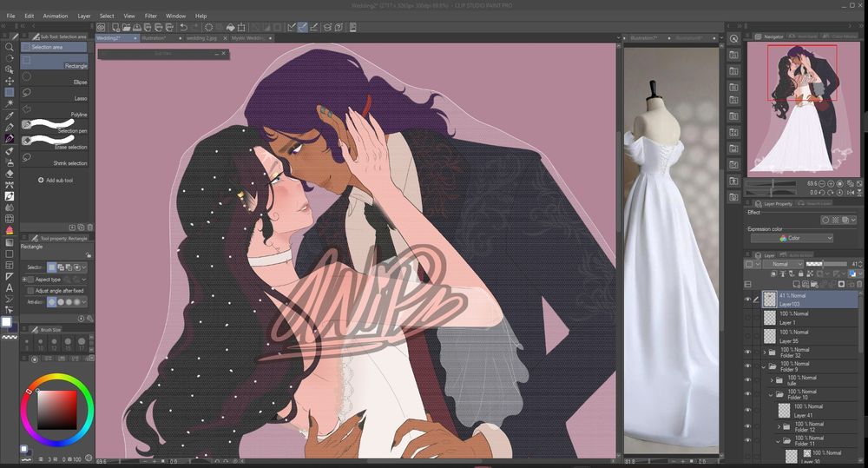Expand Folder 32 in layer list
Viewport: 868px width, 468px height.
765,353
